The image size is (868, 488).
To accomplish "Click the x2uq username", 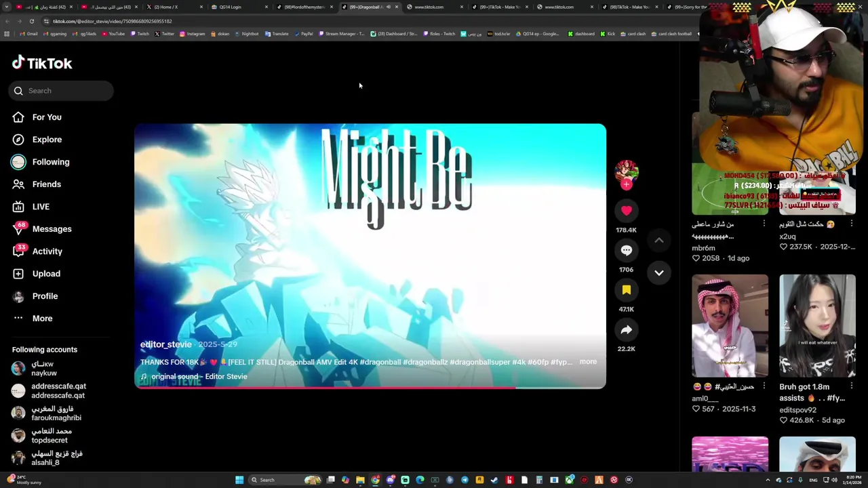I will tap(787, 237).
